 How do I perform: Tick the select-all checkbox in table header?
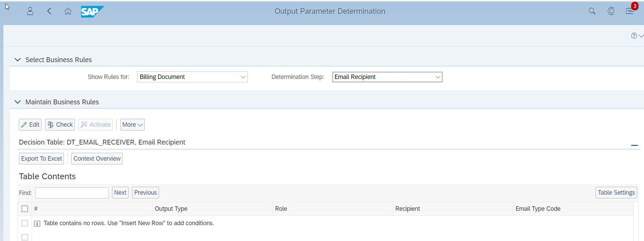(x=25, y=209)
